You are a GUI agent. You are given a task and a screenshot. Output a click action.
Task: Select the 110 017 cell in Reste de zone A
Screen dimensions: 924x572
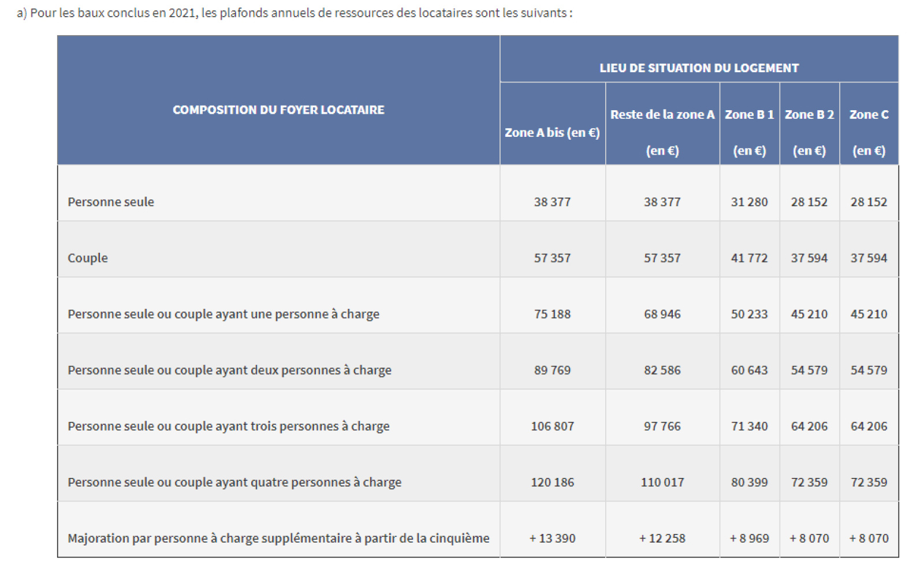[662, 482]
